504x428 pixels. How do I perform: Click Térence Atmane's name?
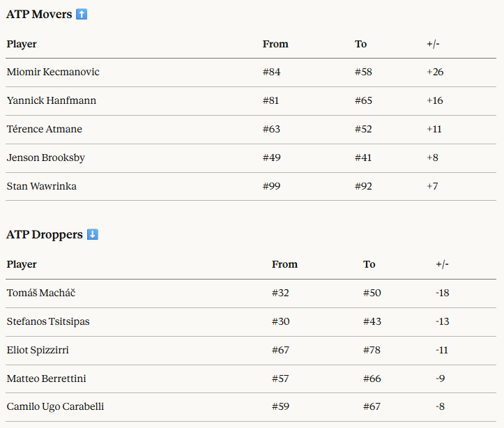(44, 129)
